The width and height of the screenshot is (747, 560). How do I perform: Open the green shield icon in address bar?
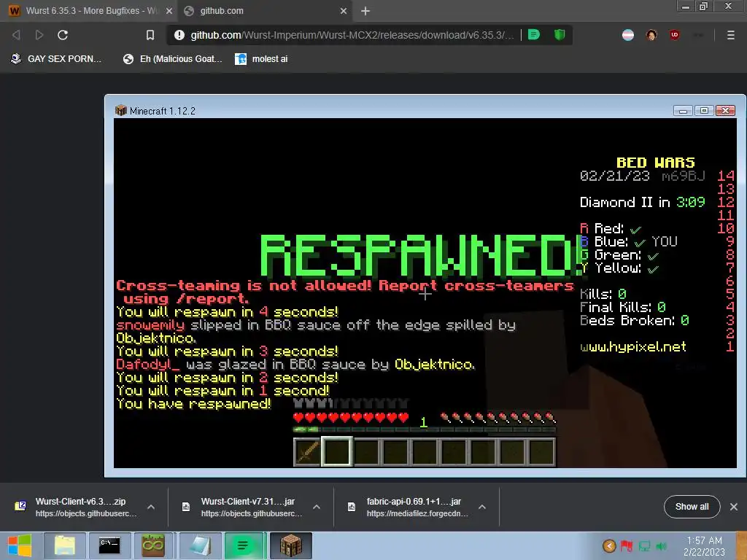[x=560, y=35]
